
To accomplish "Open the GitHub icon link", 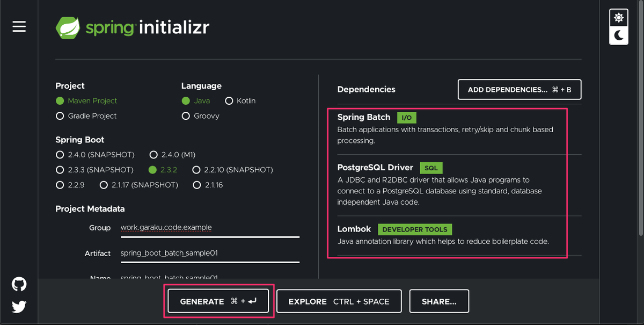I will 19,284.
